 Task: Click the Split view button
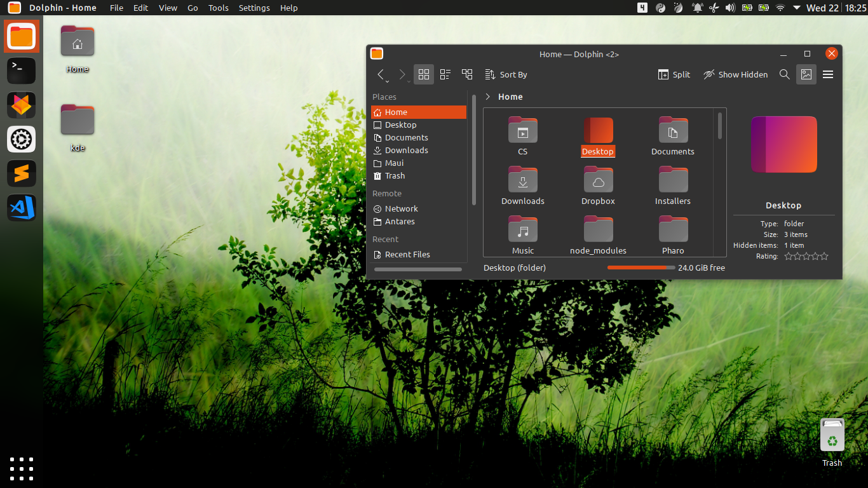674,74
